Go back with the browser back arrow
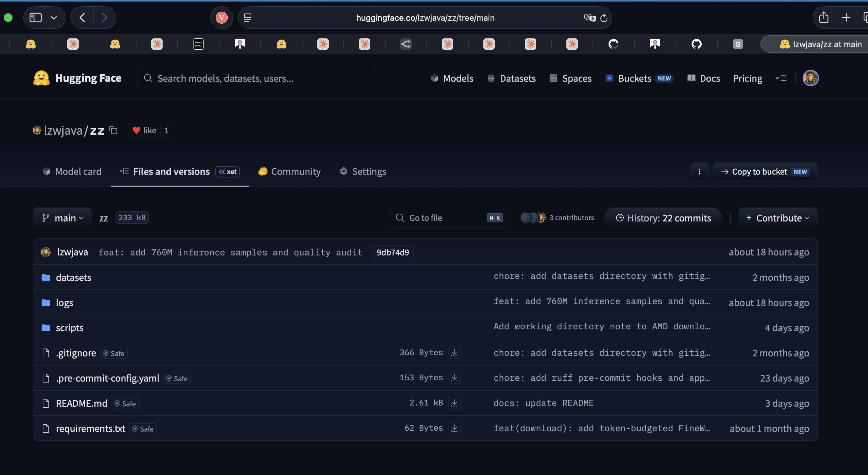This screenshot has width=868, height=475. pyautogui.click(x=82, y=18)
